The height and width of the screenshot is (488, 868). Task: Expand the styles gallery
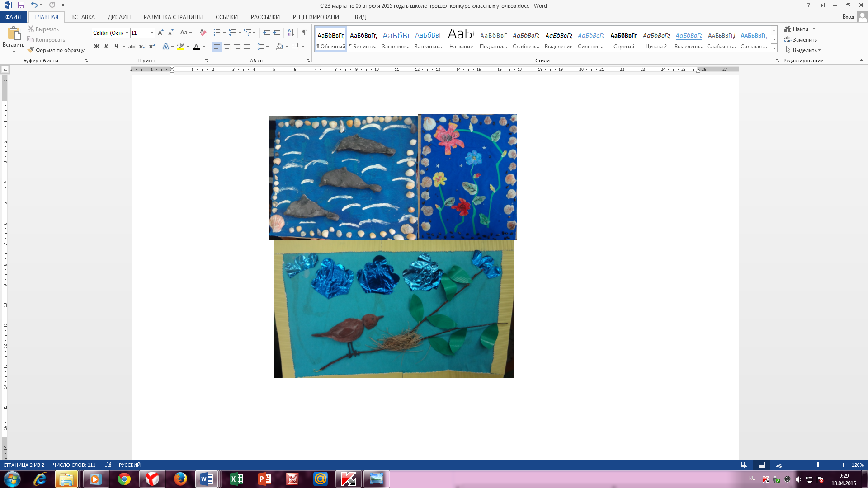point(774,48)
